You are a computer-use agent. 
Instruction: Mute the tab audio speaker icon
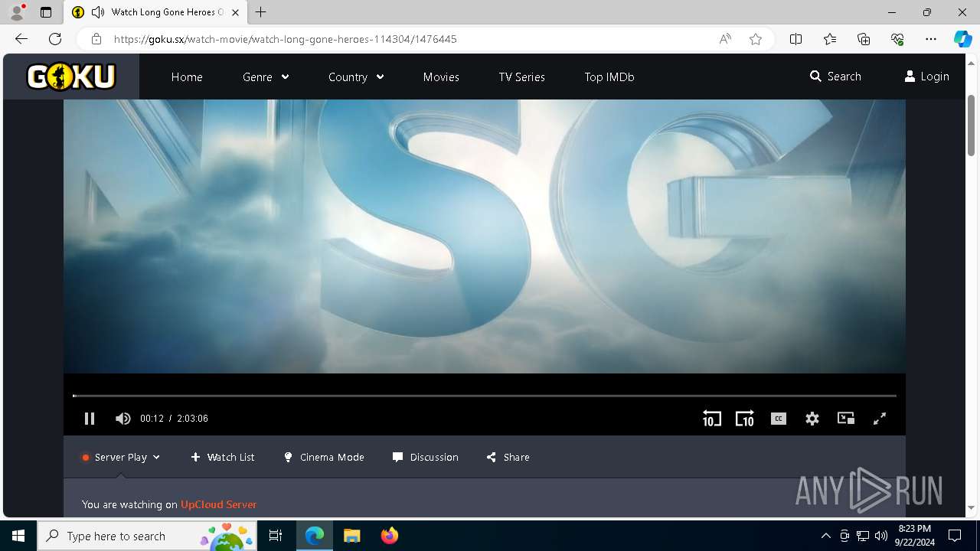(97, 12)
